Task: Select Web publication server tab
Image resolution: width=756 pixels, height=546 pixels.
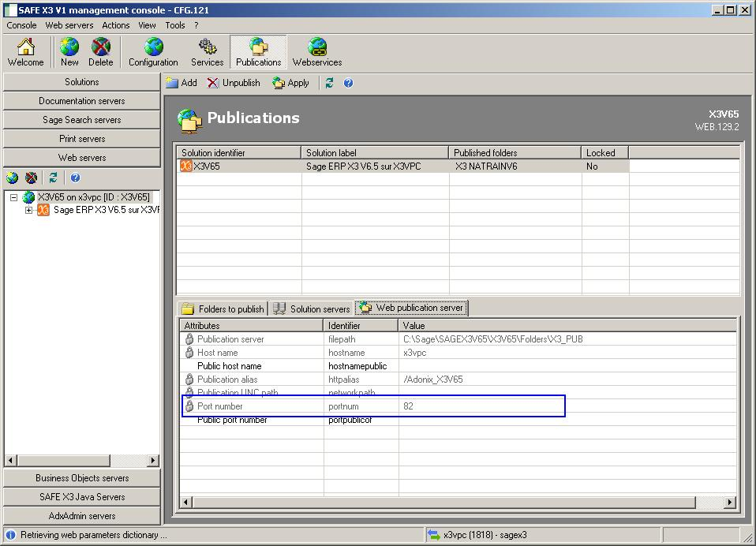Action: [411, 308]
